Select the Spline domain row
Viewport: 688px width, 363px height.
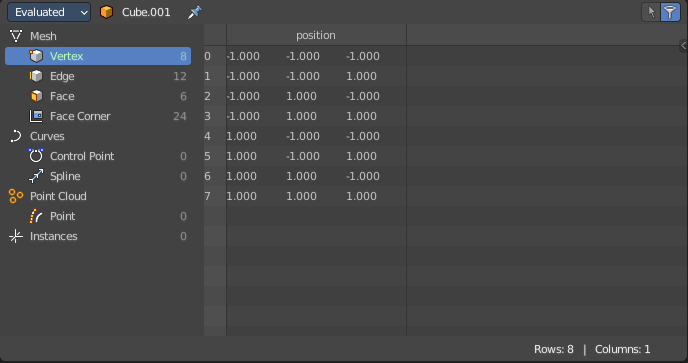(x=98, y=176)
